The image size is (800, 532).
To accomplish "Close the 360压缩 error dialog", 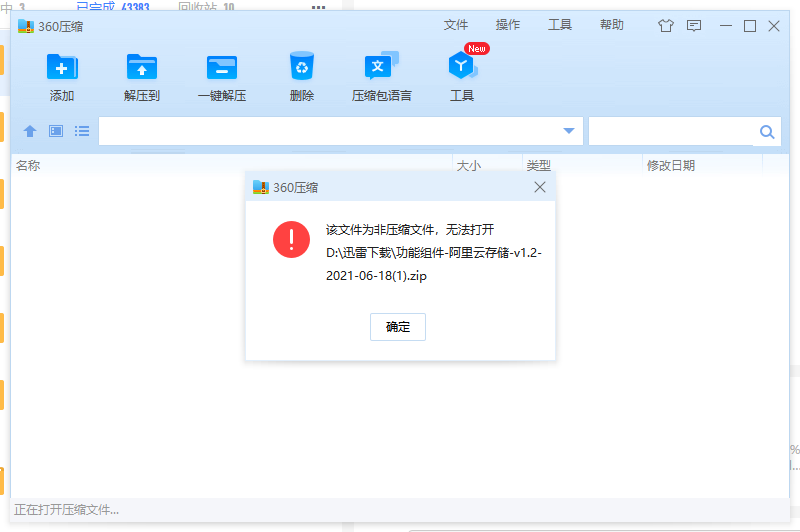I will (540, 187).
